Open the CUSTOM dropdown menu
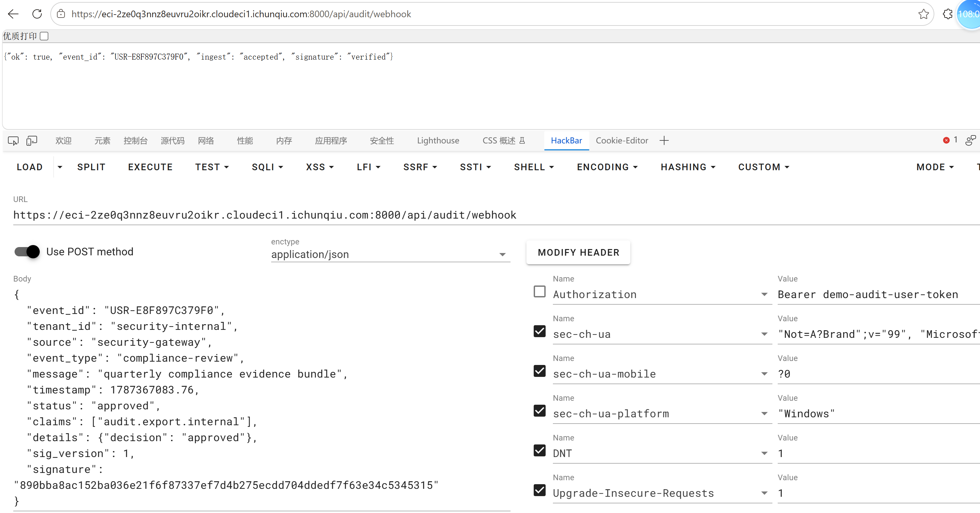 click(764, 167)
